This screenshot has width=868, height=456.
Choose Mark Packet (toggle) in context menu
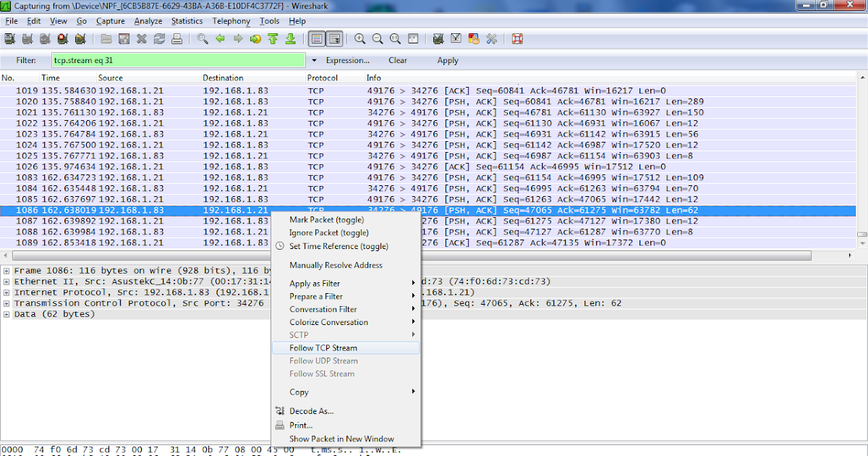coord(326,219)
